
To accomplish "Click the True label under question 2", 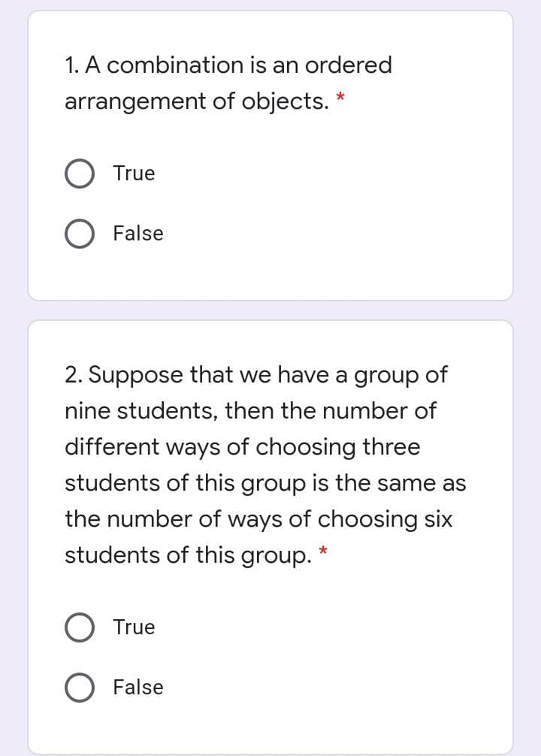I will tap(133, 627).
